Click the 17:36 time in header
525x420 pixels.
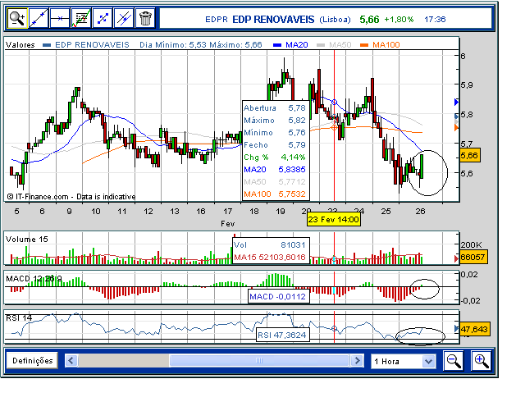[435, 20]
